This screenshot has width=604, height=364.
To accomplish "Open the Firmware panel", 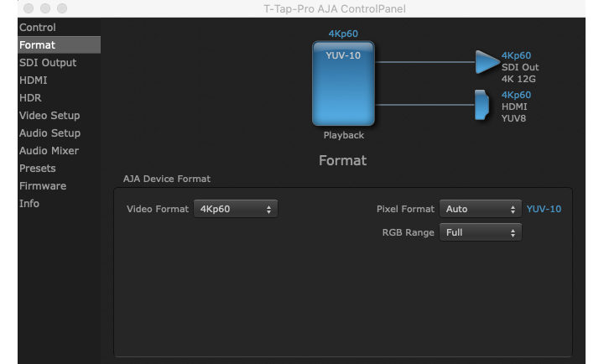I will (42, 186).
